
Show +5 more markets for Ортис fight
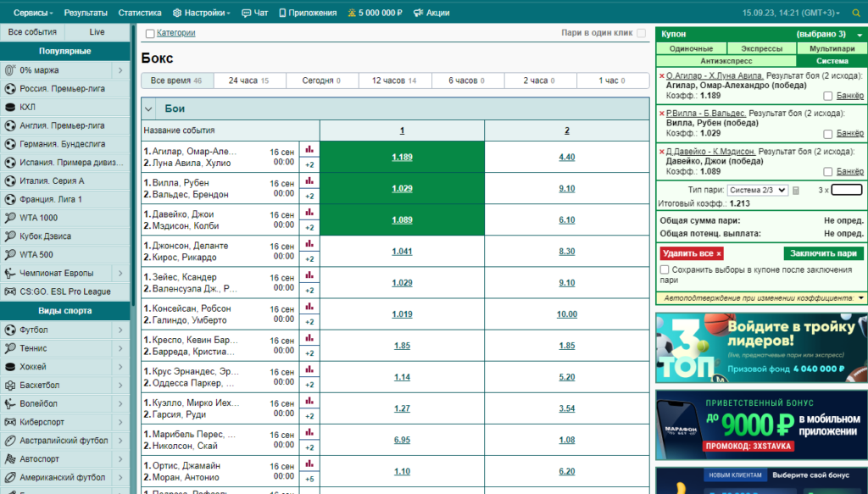pyautogui.click(x=309, y=479)
